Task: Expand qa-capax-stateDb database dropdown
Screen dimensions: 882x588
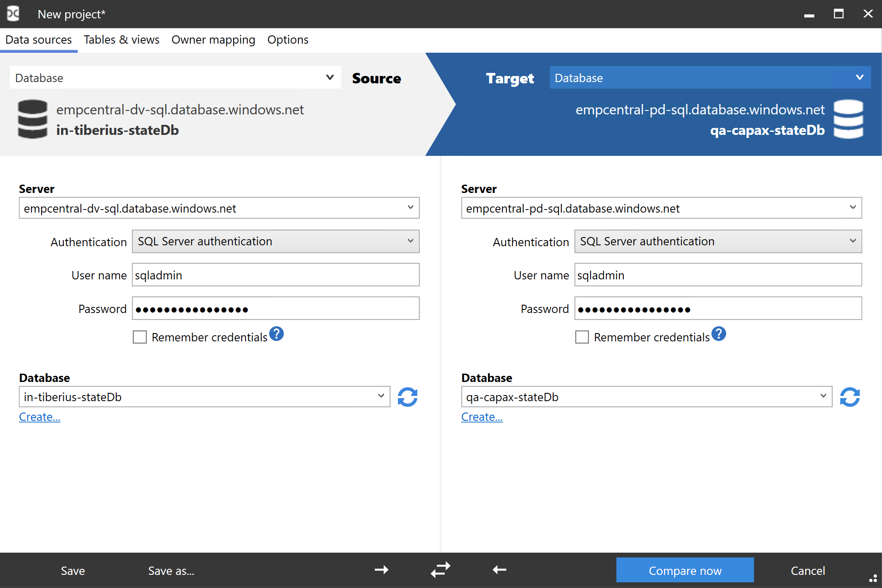Action: pos(823,396)
